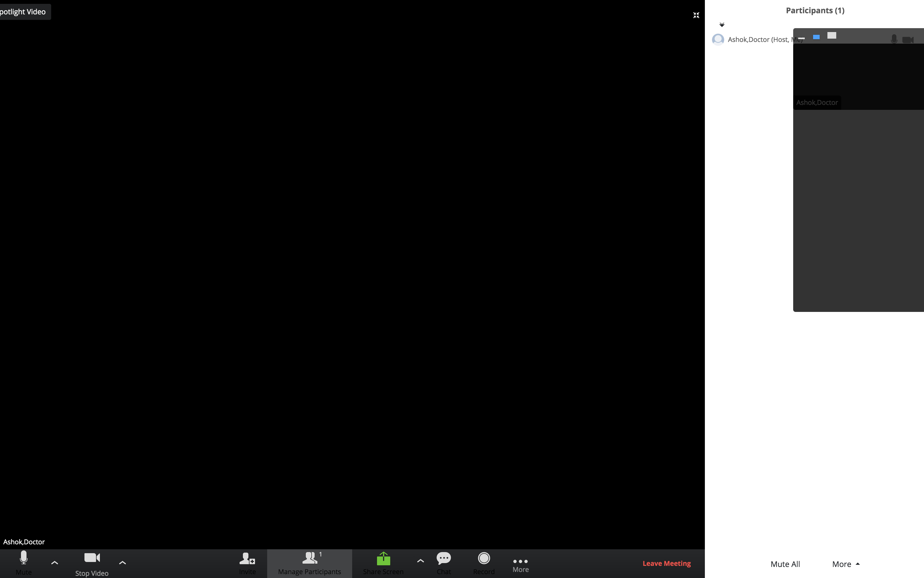Click the green Share Screen icon
Viewport: 924px width, 578px height.
(383, 559)
